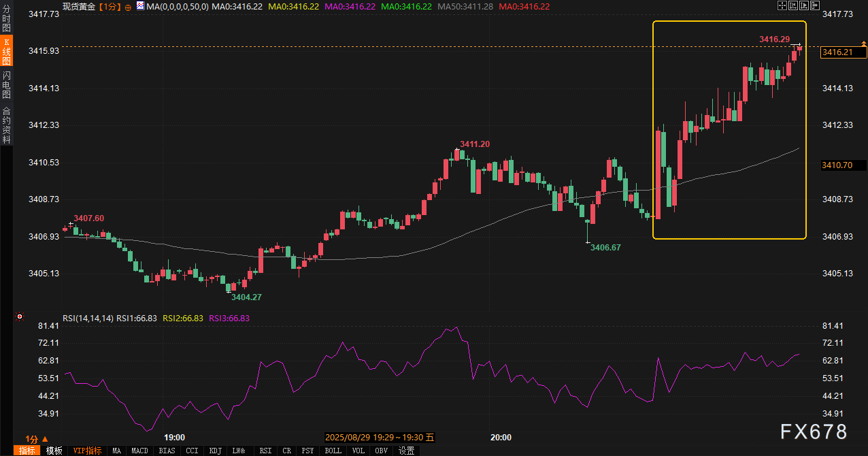Click the red target icon above RSI panel

(x=20, y=316)
